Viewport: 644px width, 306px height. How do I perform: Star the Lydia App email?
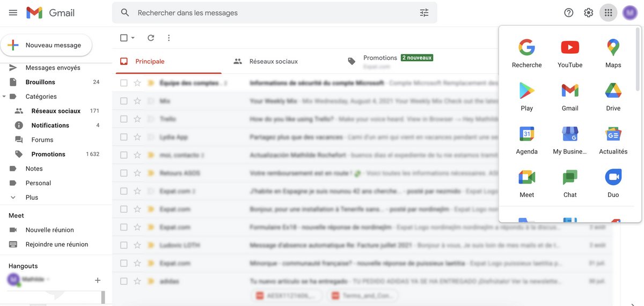(x=137, y=137)
